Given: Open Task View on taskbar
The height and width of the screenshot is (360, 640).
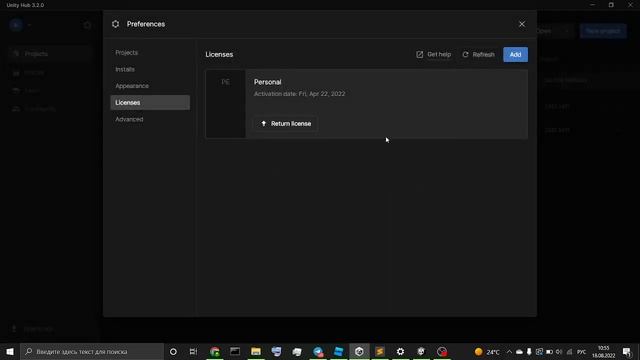Looking at the screenshot, I should tap(193, 351).
